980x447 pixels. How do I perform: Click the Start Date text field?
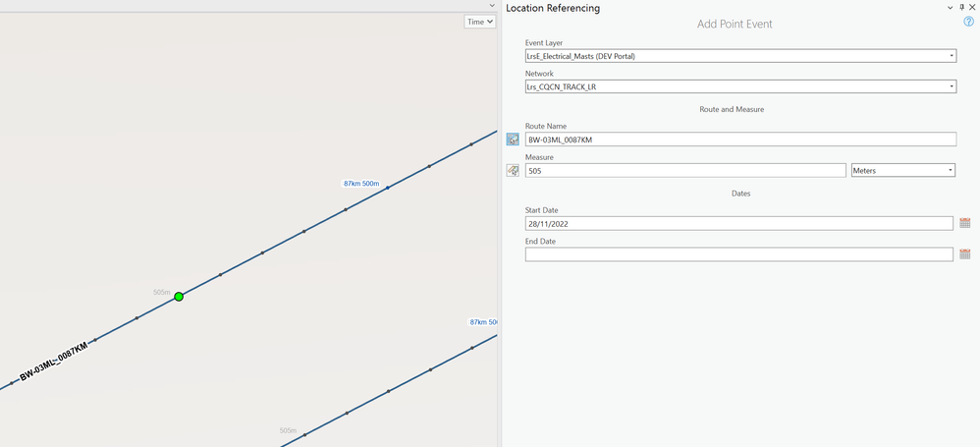(737, 223)
